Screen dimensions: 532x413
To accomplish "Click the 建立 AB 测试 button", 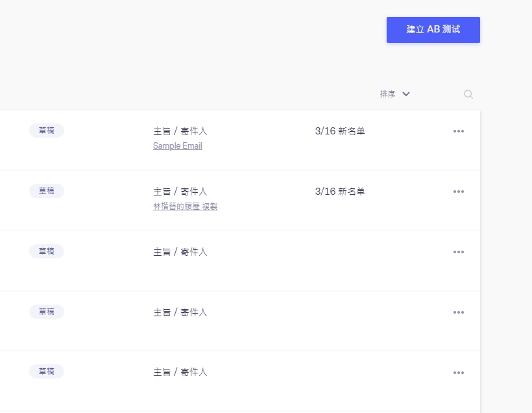I will [x=433, y=30].
